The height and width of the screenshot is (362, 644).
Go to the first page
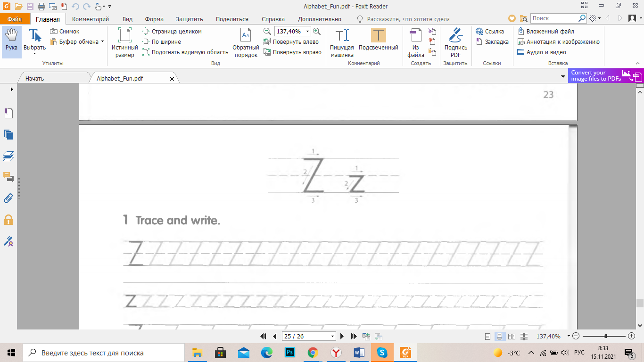[264, 337]
